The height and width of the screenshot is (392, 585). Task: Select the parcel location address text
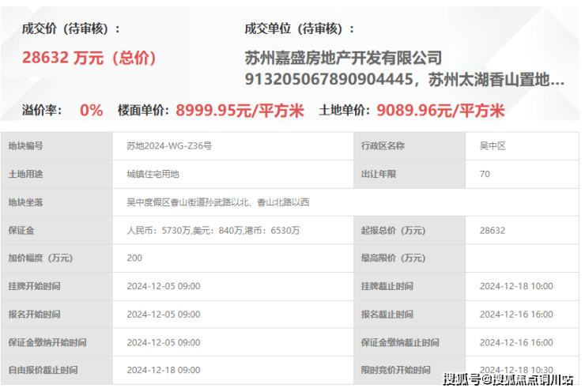click(x=218, y=202)
